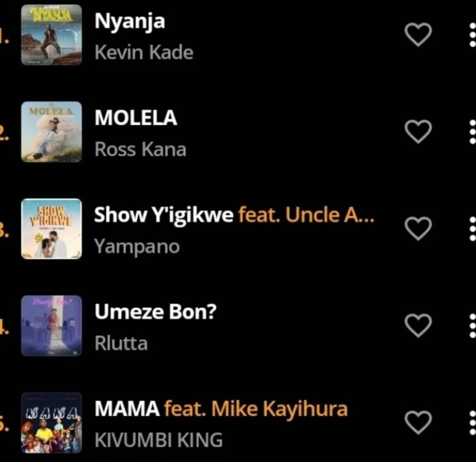
Task: Tap the MOLELA cover art
Action: (x=51, y=131)
